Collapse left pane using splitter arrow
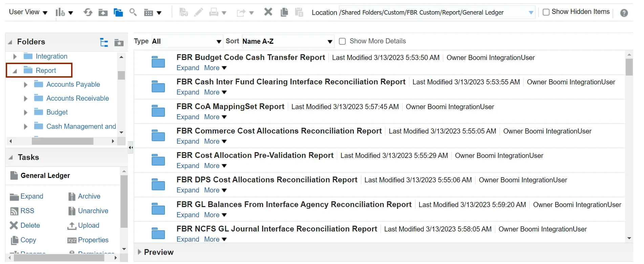Screen dimensions: 644x264 (x=130, y=147)
